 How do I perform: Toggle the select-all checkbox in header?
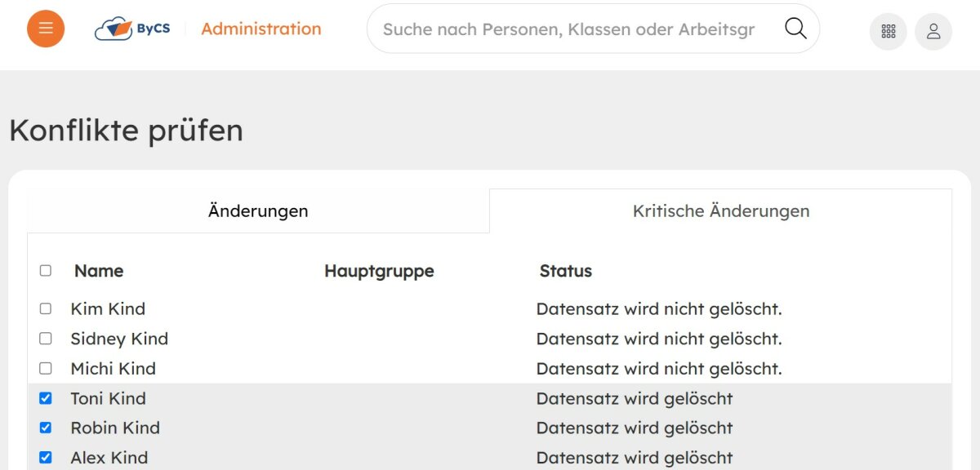click(x=46, y=271)
